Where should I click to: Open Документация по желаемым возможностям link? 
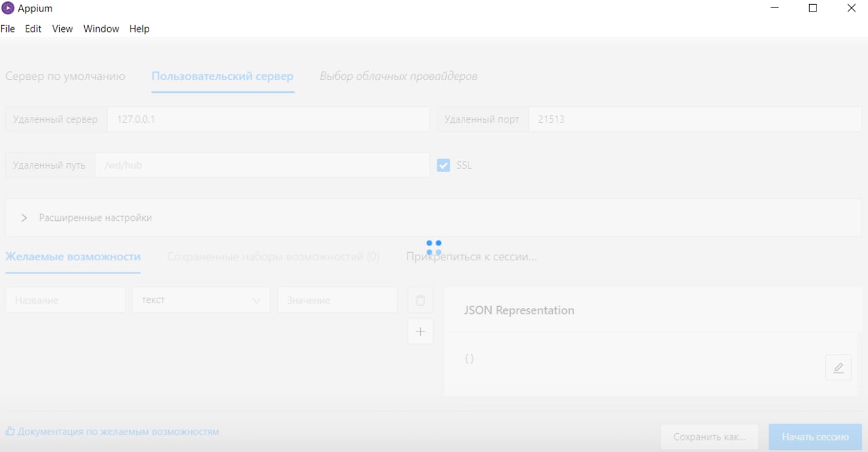click(x=119, y=431)
